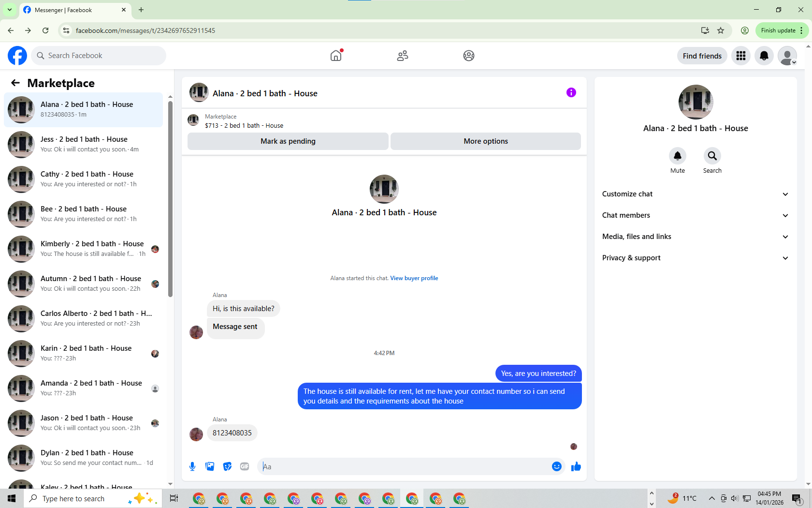This screenshot has height=508, width=812.
Task: Open site information icon in address bar
Action: click(x=66, y=30)
